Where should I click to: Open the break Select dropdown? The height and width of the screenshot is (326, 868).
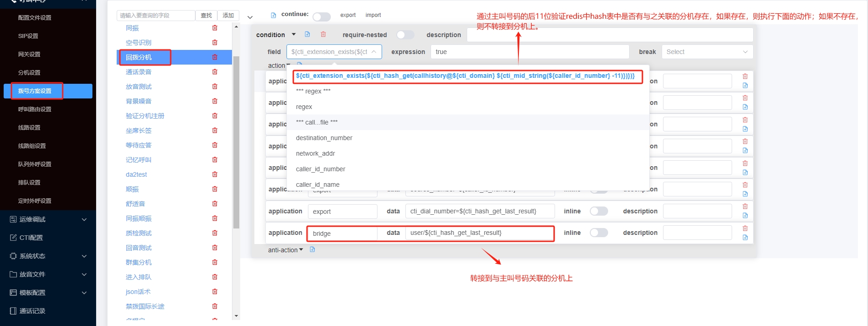click(706, 52)
